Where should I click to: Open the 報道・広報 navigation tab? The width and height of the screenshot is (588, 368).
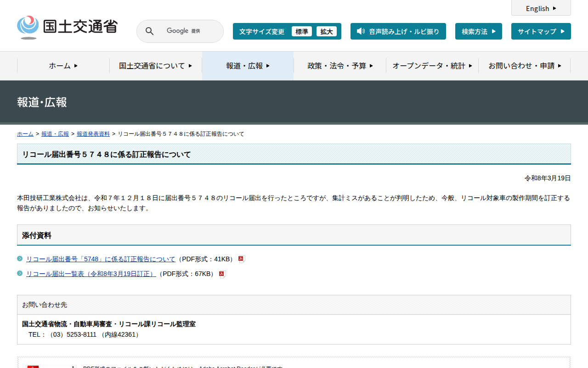(248, 66)
